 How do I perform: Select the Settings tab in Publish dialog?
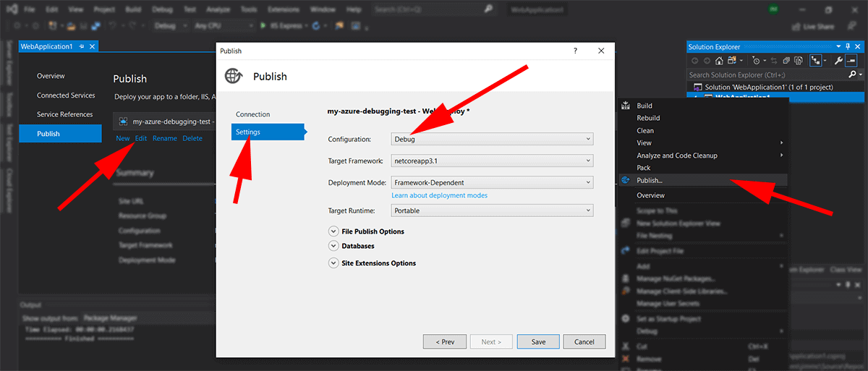268,132
